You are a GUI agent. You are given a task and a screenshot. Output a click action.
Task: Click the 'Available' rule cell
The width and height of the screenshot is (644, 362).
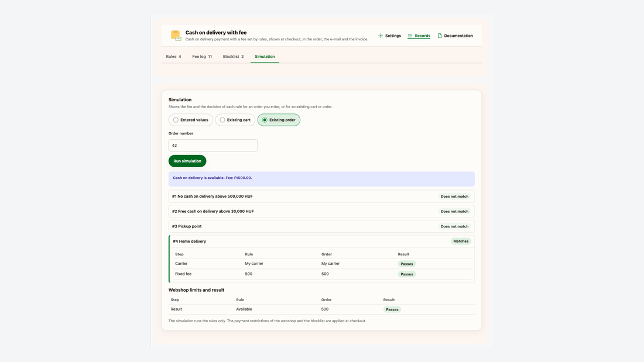tap(244, 309)
